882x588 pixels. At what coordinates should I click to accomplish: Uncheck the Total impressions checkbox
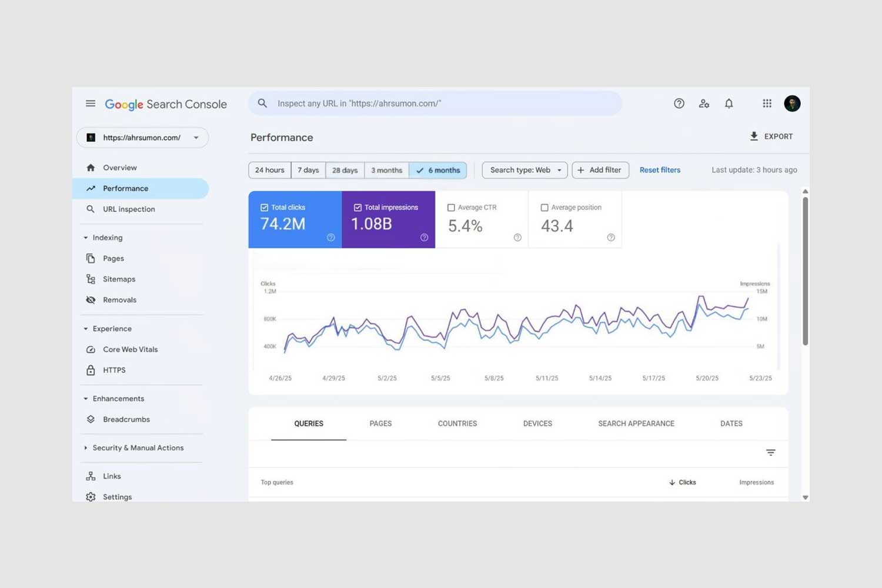click(358, 208)
